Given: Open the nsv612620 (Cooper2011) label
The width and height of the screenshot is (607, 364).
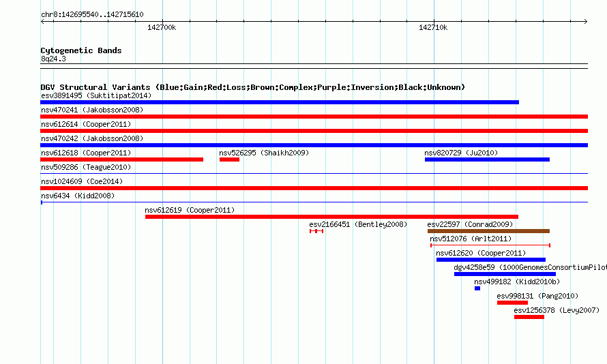Looking at the screenshot, I should [481, 253].
